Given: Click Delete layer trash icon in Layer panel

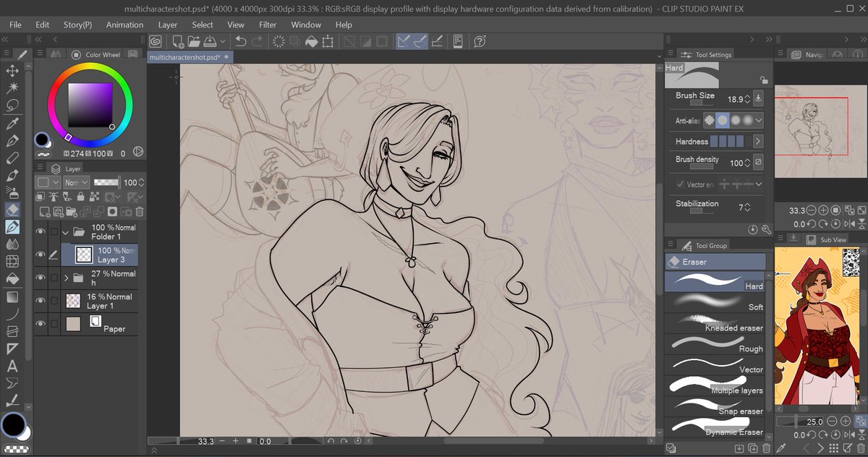Looking at the screenshot, I should [x=140, y=212].
